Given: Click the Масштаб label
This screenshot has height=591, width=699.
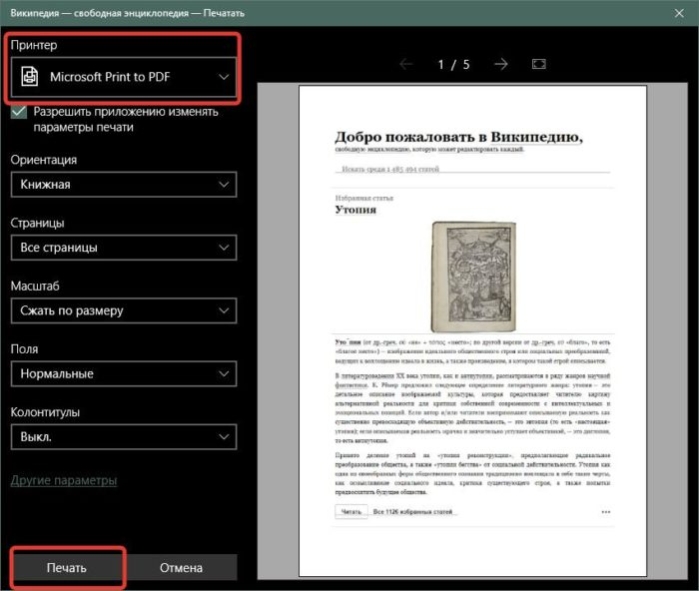Looking at the screenshot, I should coord(35,286).
